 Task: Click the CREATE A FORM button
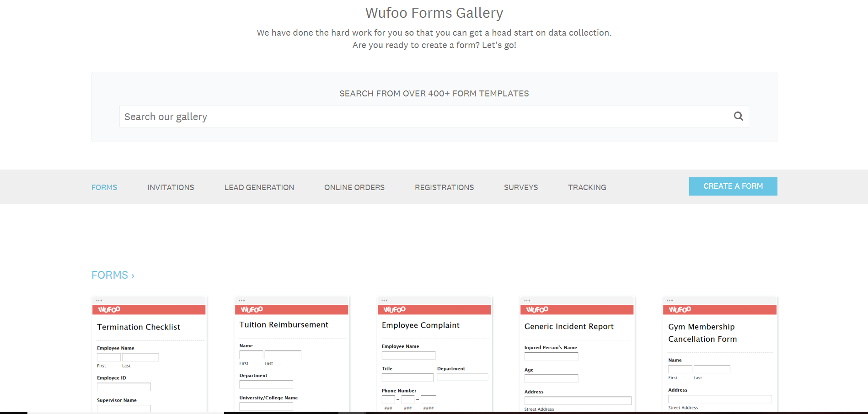[733, 186]
